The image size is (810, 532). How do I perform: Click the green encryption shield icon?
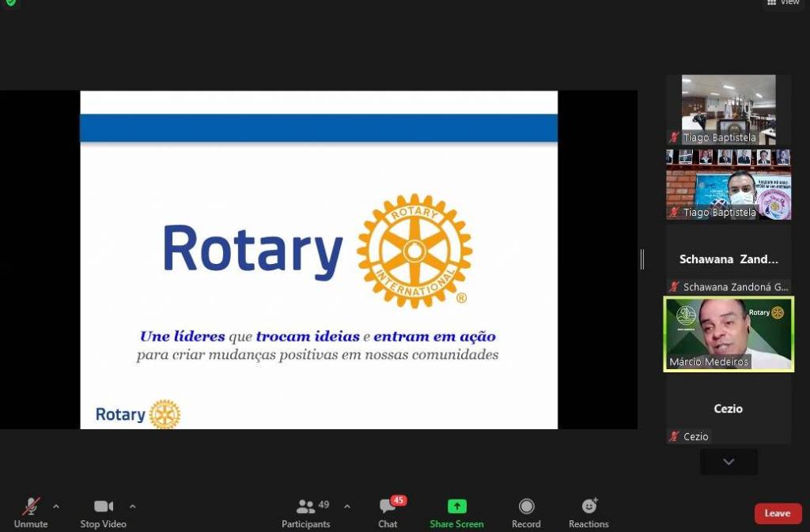10,2
